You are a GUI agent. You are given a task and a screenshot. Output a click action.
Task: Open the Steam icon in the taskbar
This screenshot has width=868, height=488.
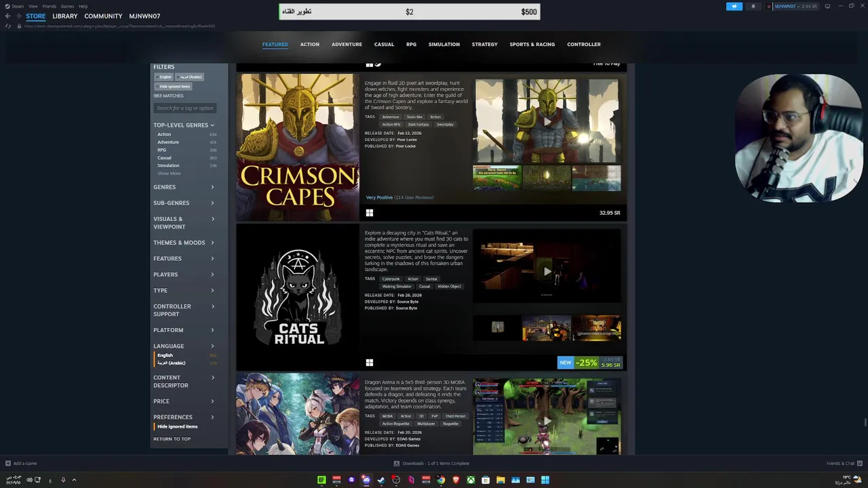[x=381, y=480]
